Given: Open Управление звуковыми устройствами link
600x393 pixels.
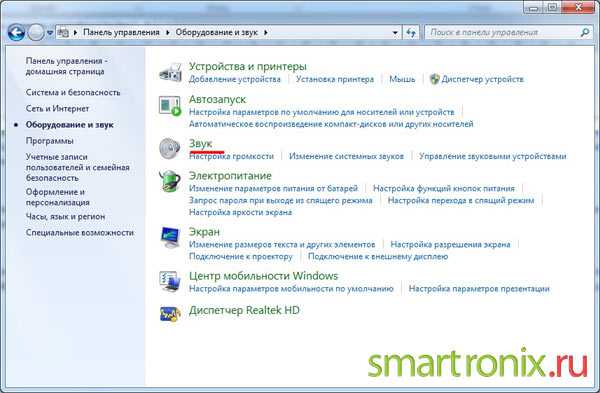Looking at the screenshot, I should [492, 156].
